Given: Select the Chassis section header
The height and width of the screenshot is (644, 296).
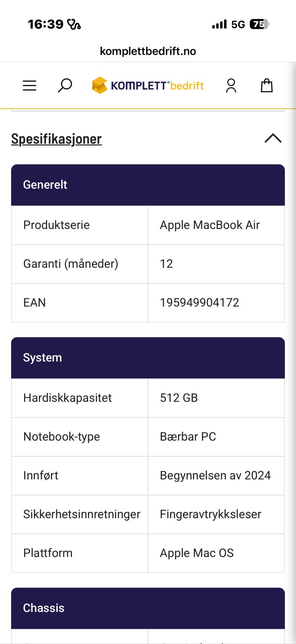Looking at the screenshot, I should 148,608.
